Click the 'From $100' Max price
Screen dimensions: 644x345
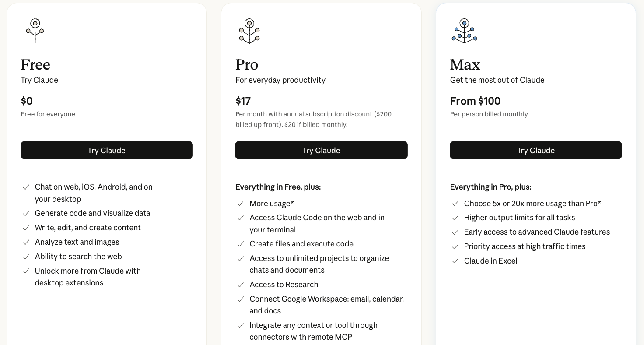475,101
